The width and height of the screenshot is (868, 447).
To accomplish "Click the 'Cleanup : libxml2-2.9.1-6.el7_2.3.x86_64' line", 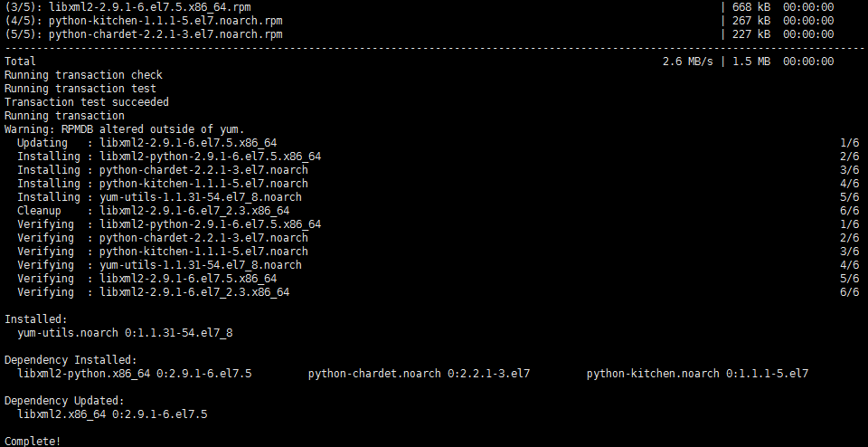I will pos(154,211).
